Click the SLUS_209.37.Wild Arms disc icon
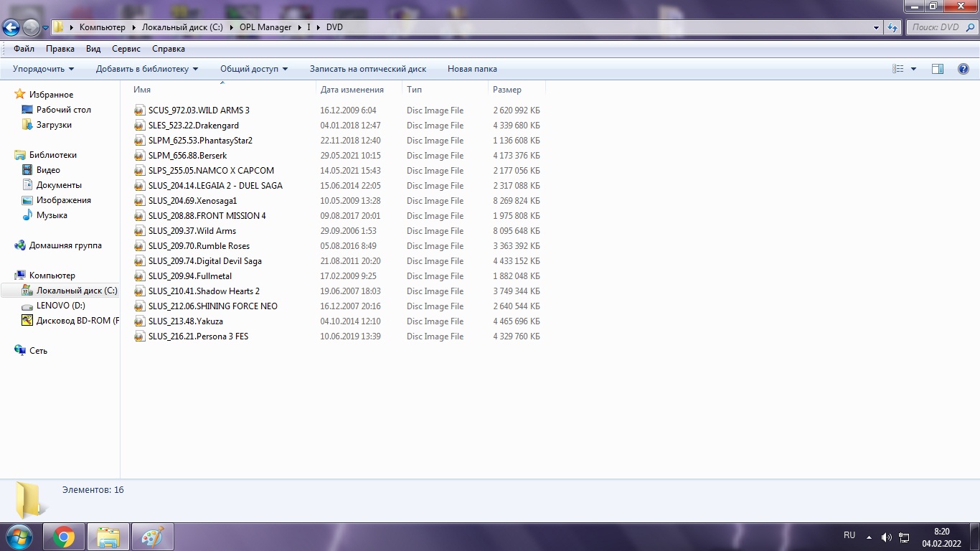The height and width of the screenshot is (551, 980). (x=139, y=231)
